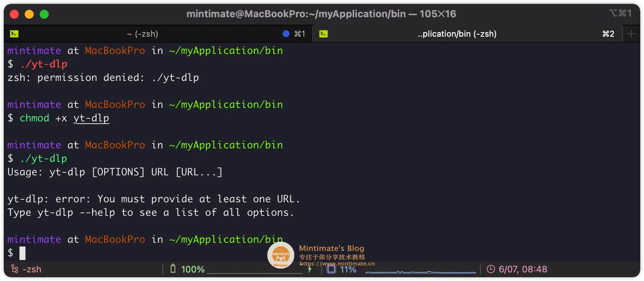Click the first prompt's ~/myApplication/bin path
Viewport: 644px width, 281px height.
[x=226, y=51]
